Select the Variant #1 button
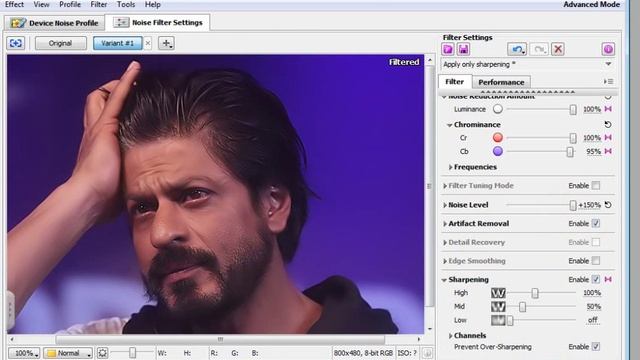The width and height of the screenshot is (640, 360). pos(118,43)
